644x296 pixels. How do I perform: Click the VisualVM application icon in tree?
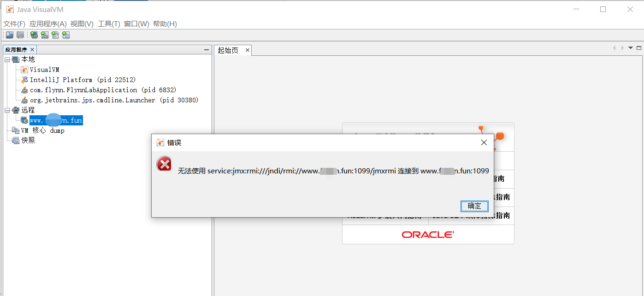pyautogui.click(x=24, y=70)
